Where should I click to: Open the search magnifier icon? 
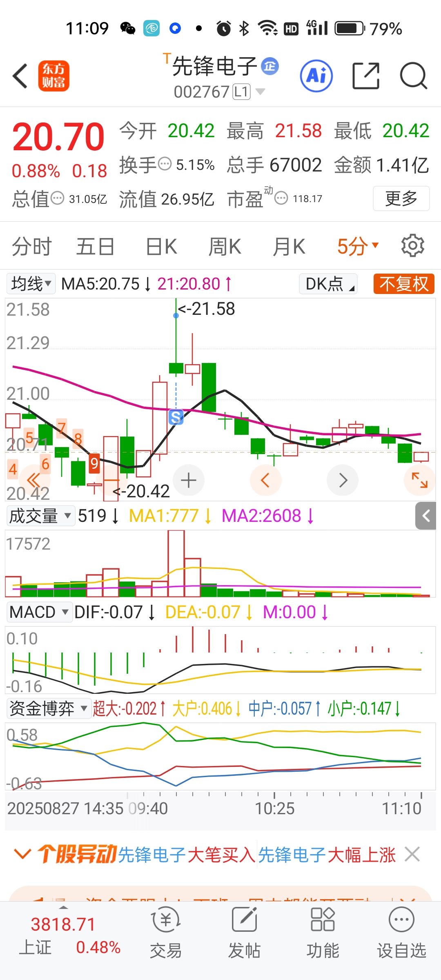[x=413, y=76]
